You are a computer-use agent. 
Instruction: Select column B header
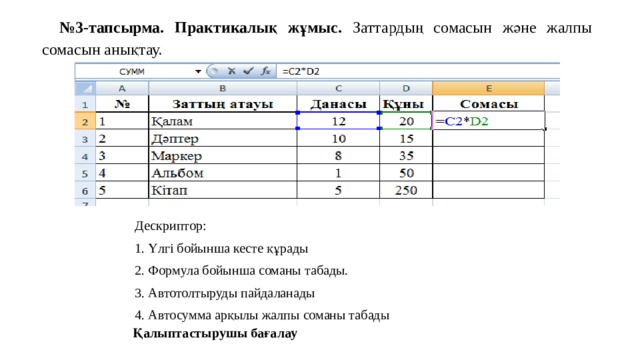tap(223, 88)
